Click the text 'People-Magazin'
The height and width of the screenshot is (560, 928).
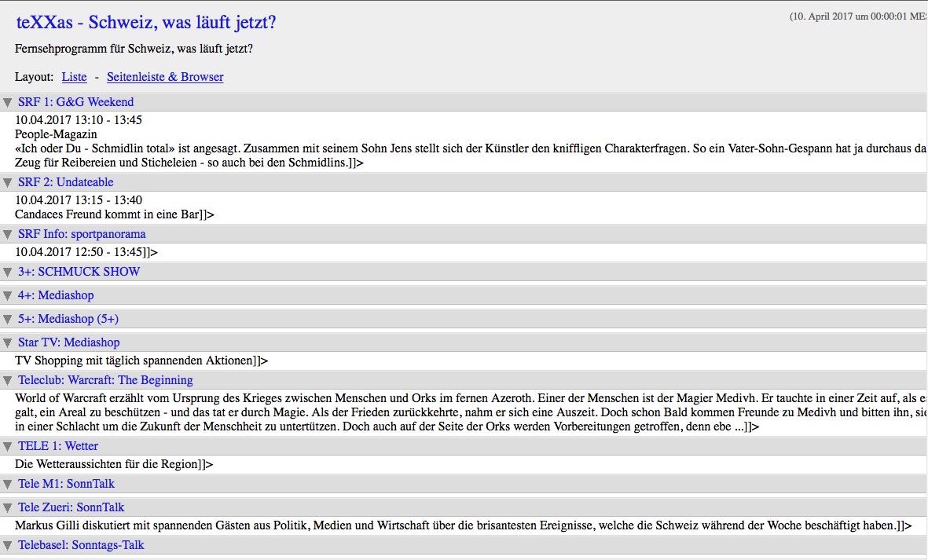[56, 134]
